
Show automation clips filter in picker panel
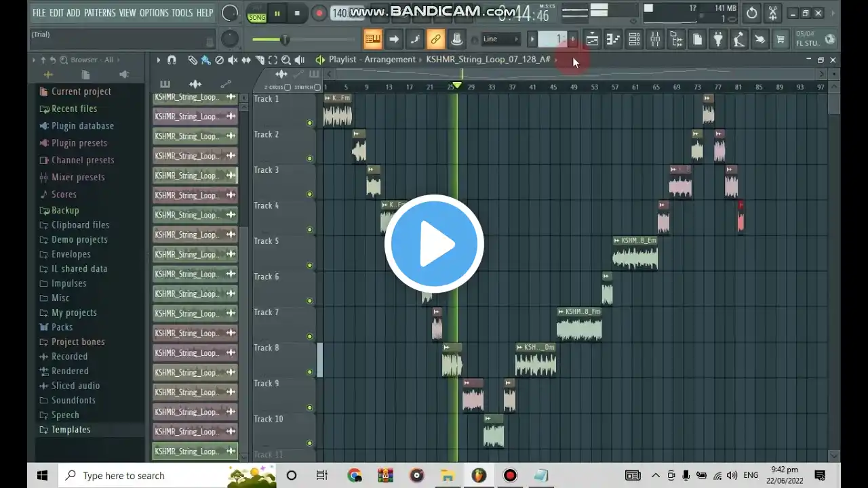click(x=226, y=84)
